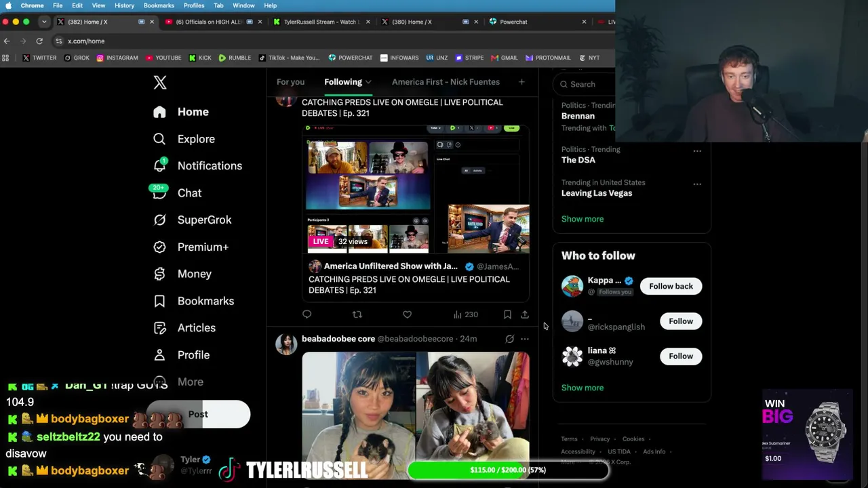Switch to the For you timeline tab
Image resolution: width=868 pixels, height=488 pixels.
290,82
